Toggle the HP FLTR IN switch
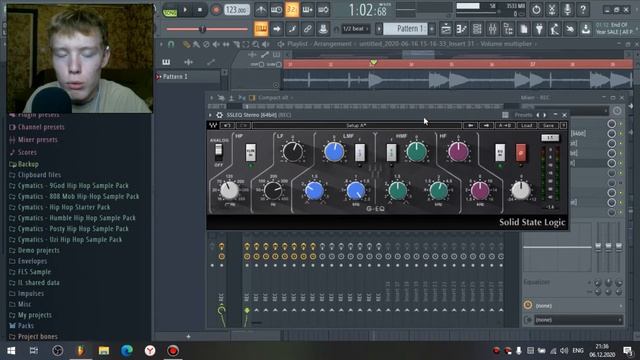This screenshot has height=360, width=640. pyautogui.click(x=251, y=153)
